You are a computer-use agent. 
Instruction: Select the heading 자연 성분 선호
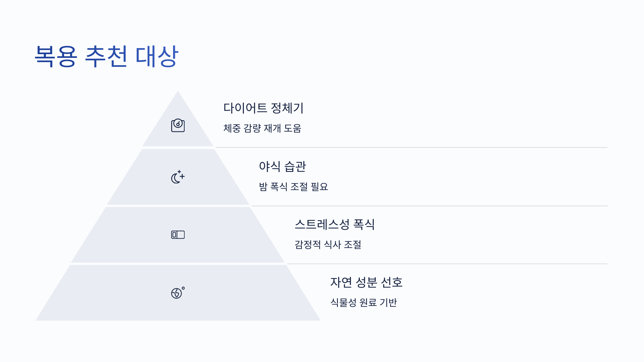pos(366,282)
